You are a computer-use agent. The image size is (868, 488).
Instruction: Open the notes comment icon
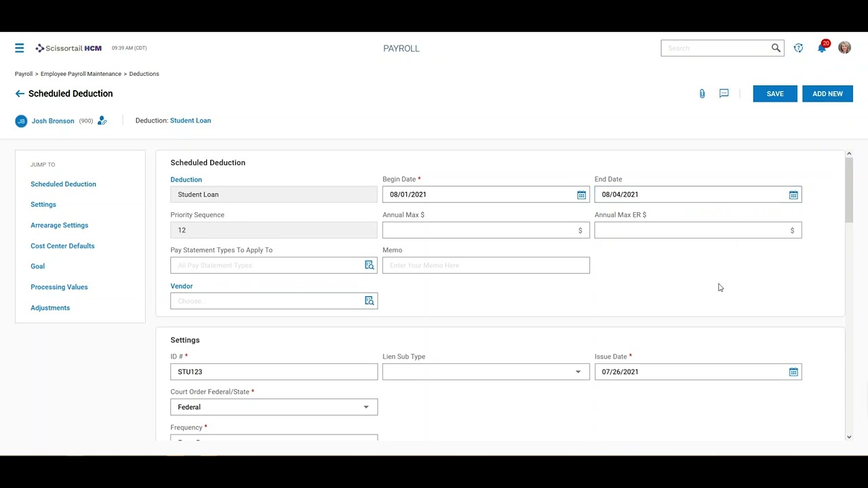(724, 94)
